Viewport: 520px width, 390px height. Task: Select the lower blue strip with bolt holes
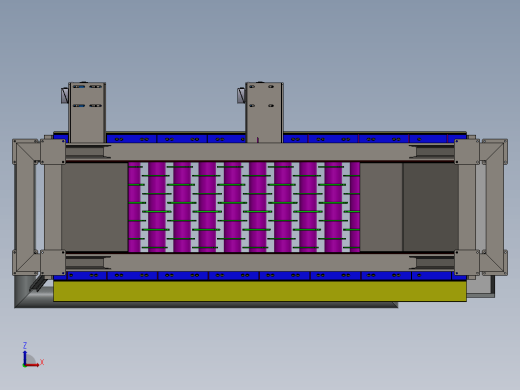260,276
